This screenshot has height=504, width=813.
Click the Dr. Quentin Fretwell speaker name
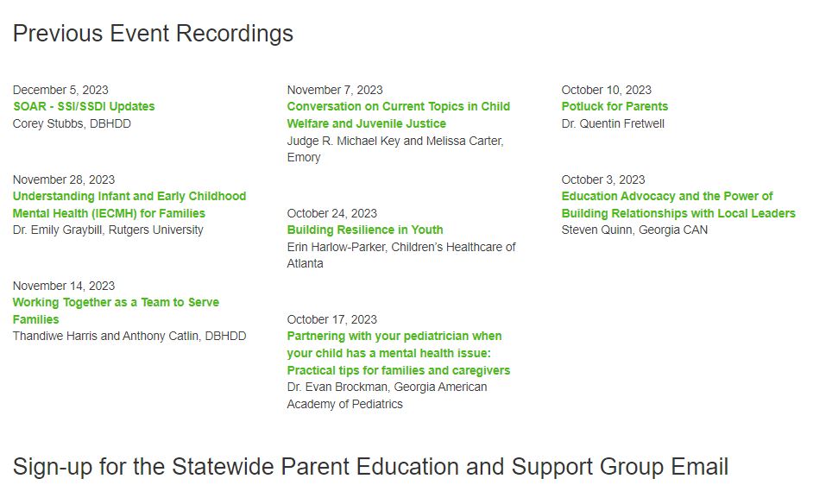click(613, 123)
